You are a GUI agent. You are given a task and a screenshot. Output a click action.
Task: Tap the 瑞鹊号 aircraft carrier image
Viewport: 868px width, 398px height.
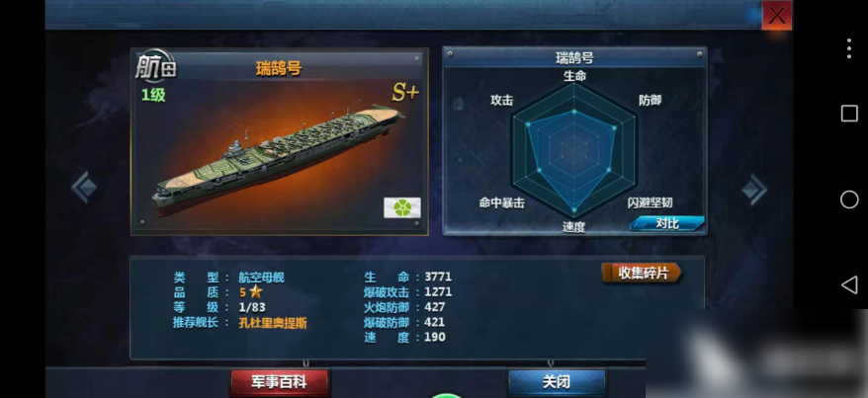tap(279, 158)
